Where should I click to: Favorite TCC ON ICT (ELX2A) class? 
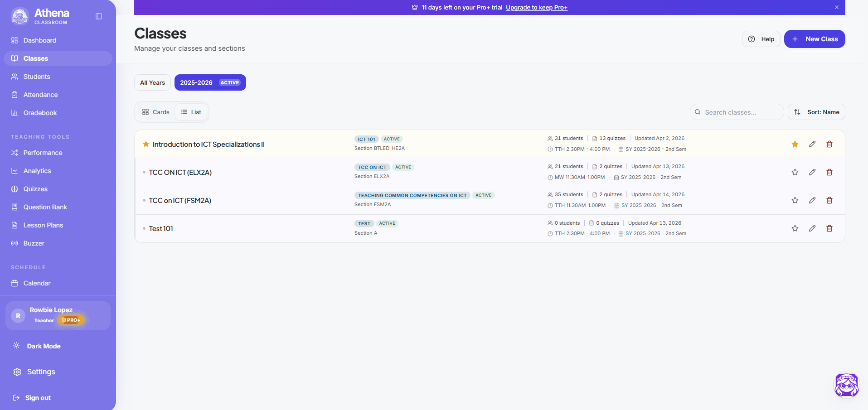(795, 172)
